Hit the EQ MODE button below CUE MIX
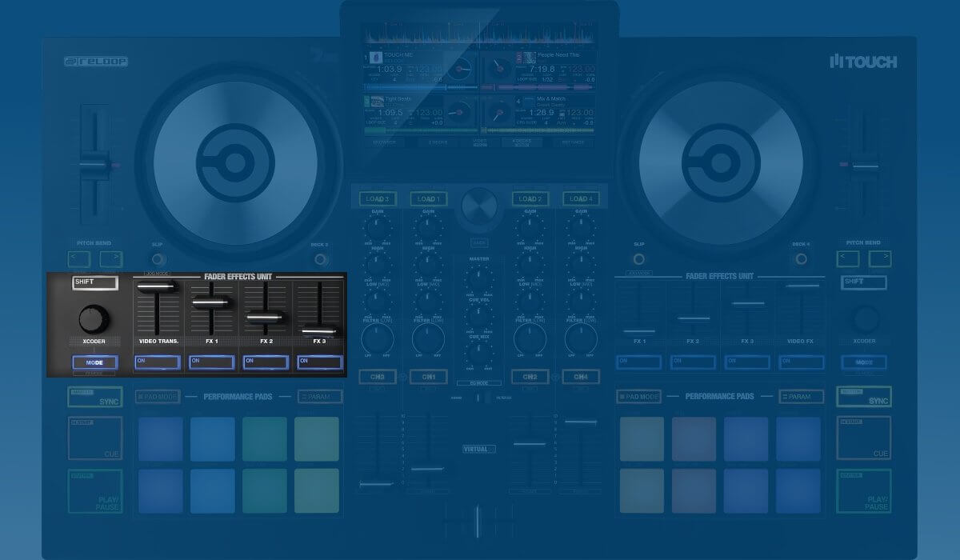Screen dimensions: 960x560 tap(478, 382)
